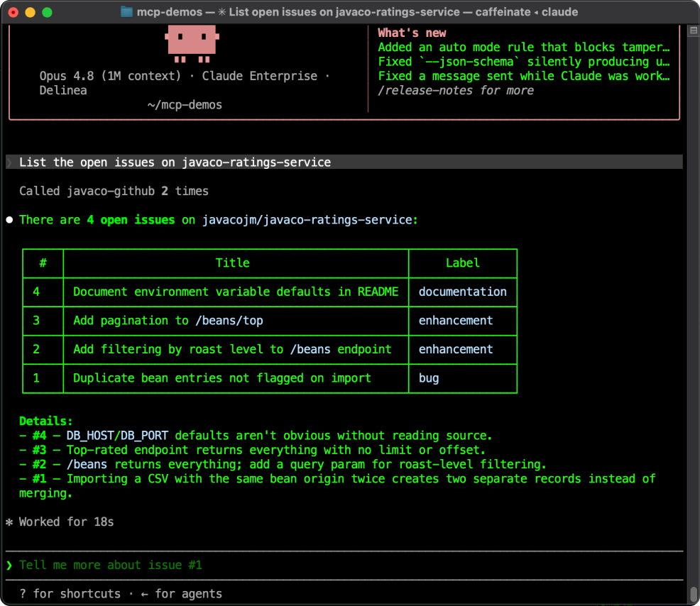Click 'Opus 4.8 (1M context)' text
Image resolution: width=700 pixels, height=606 pixels.
[x=110, y=77]
